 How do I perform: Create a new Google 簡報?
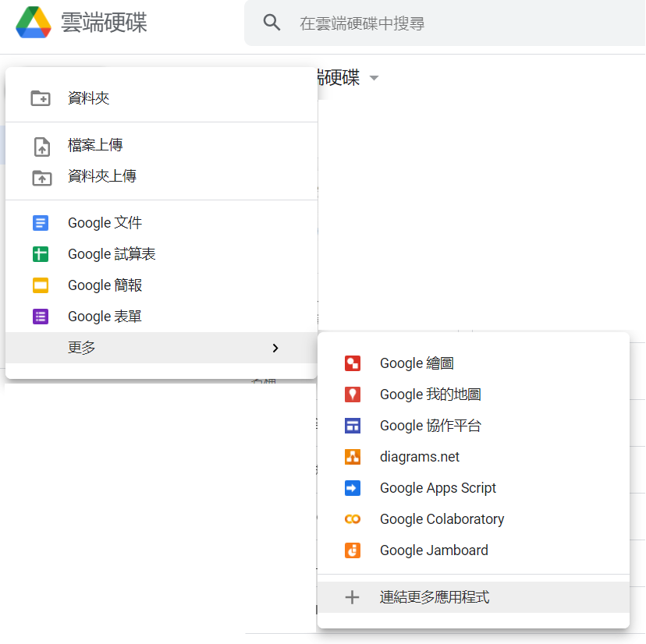pos(161,285)
